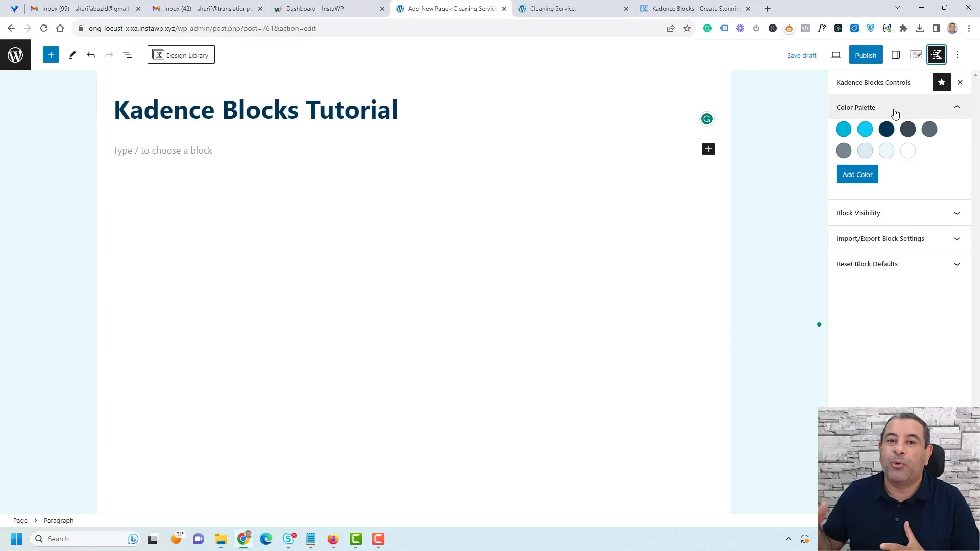Open the editor Options three-dot menu

957,55
